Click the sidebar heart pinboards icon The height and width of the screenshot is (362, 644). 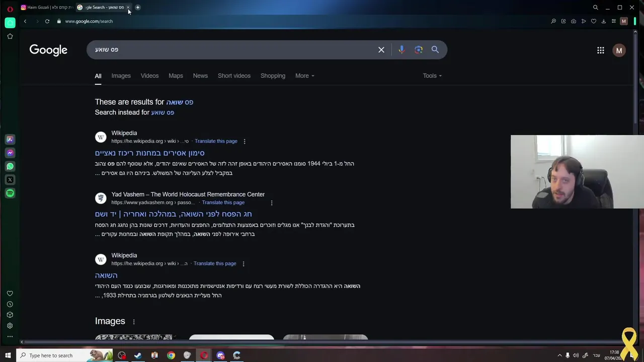click(x=10, y=294)
